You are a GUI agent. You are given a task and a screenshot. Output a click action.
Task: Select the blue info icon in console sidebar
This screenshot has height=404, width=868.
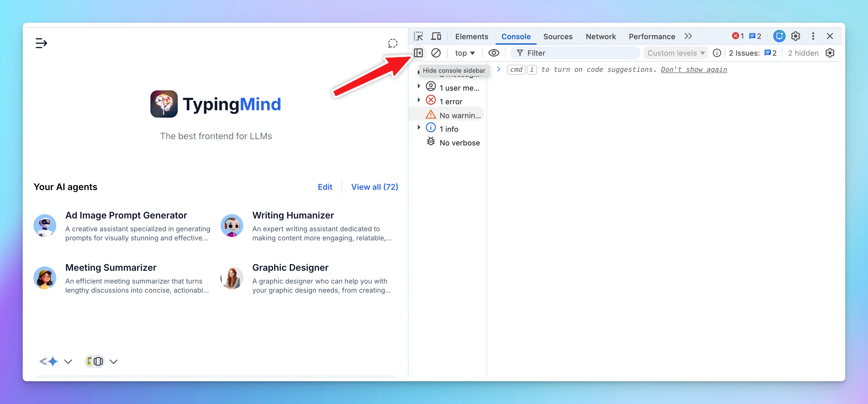pos(431,128)
